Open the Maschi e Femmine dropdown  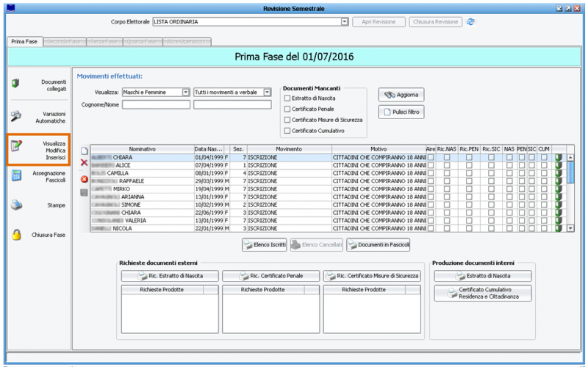pyautogui.click(x=186, y=92)
